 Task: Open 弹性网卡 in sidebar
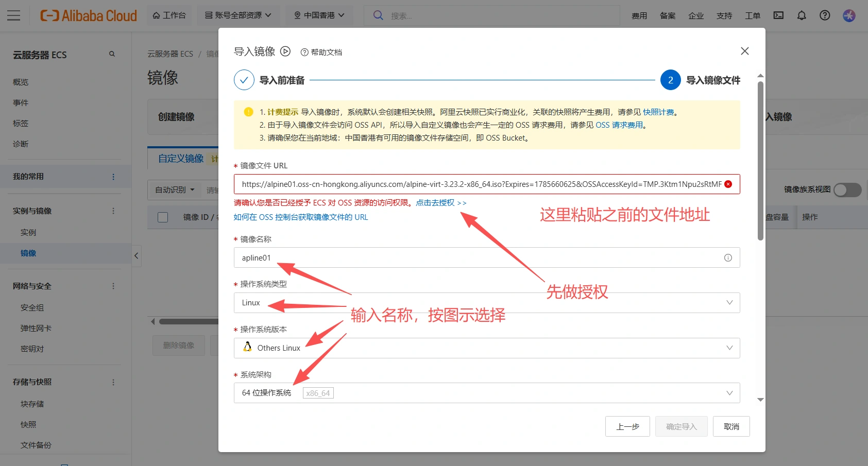point(36,329)
